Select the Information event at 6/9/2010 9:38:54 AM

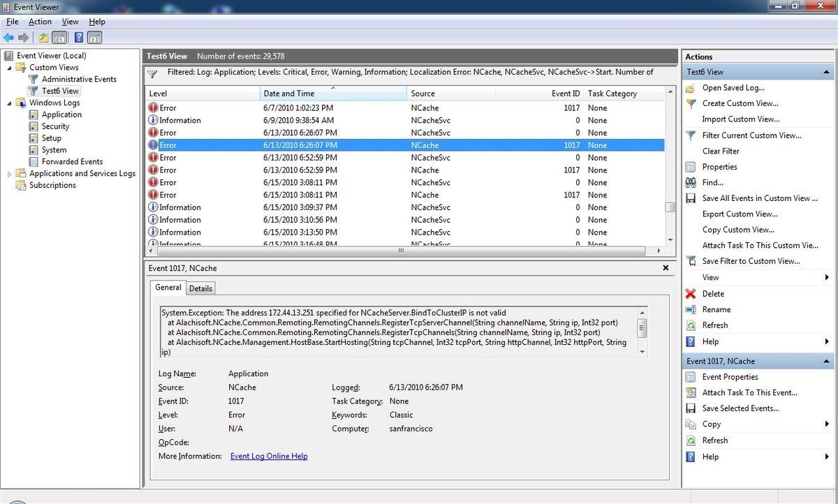(405, 120)
